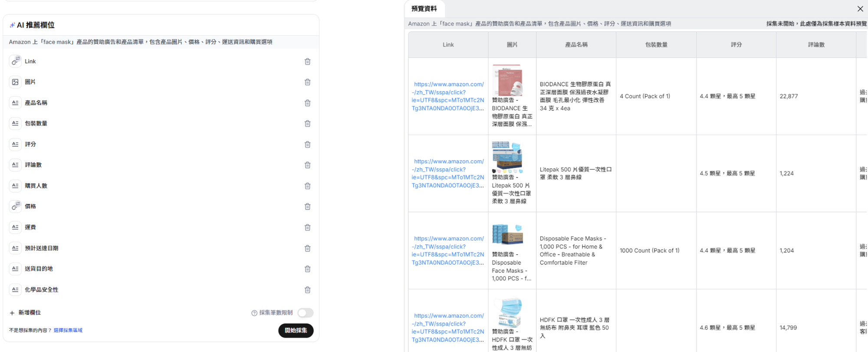Click the HDFK blue mask thumbnail
This screenshot has width=868, height=352.
pyautogui.click(x=507, y=313)
